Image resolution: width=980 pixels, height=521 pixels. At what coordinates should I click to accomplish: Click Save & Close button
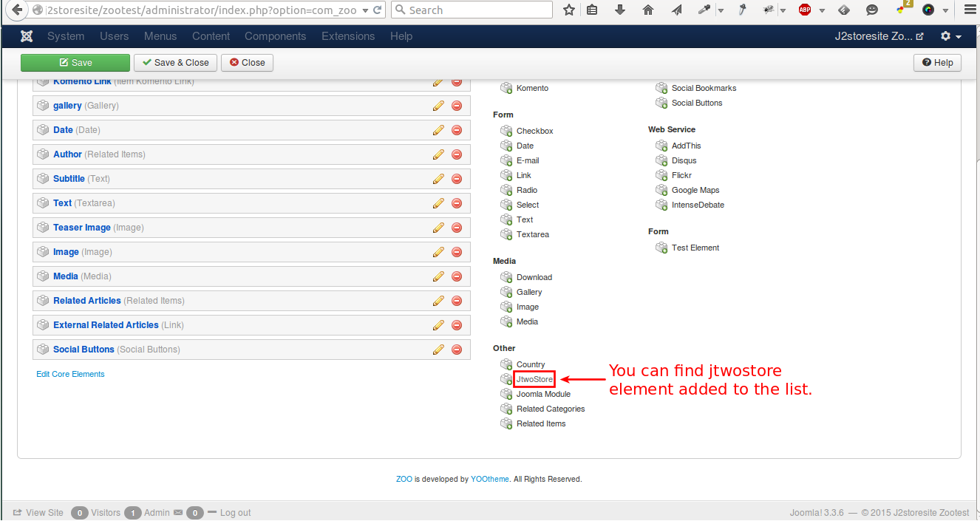pyautogui.click(x=176, y=63)
